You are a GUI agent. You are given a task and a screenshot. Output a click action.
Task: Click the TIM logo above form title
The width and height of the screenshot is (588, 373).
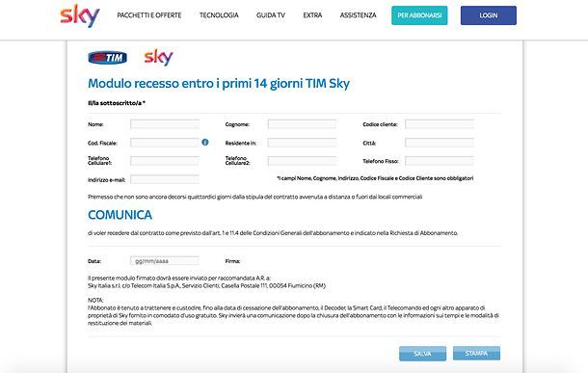click(107, 58)
